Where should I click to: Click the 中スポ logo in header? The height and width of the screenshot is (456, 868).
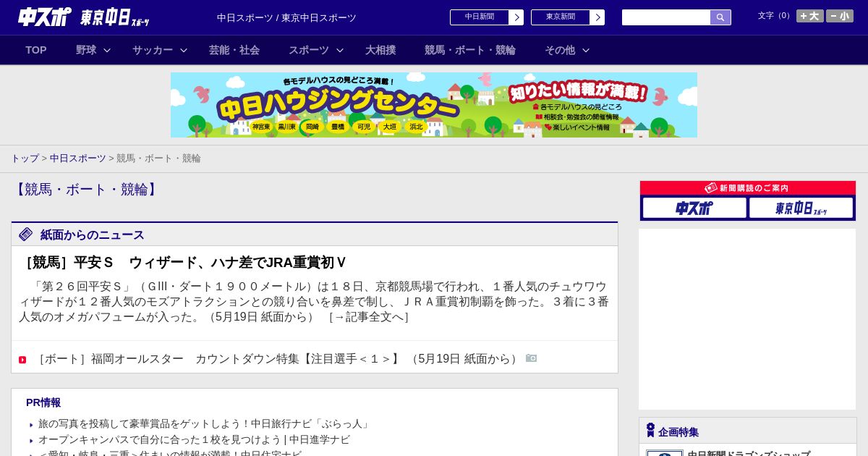45,17
